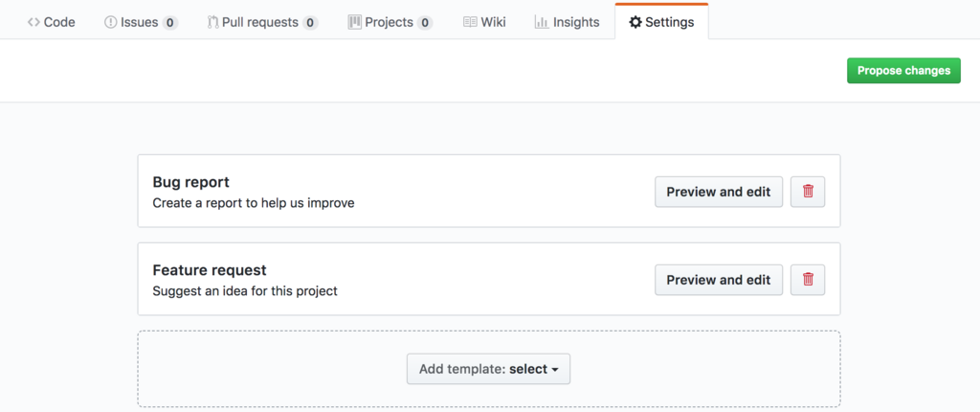This screenshot has width=980, height=412.
Task: Click the 'Suggest an idea for this project' text
Action: (x=245, y=291)
